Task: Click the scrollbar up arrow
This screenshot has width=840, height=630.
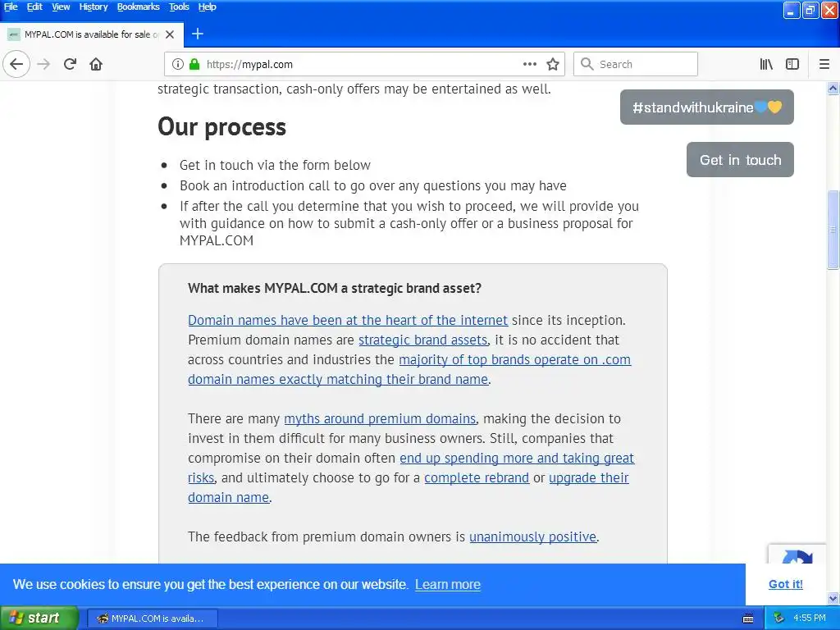Action: coord(833,89)
